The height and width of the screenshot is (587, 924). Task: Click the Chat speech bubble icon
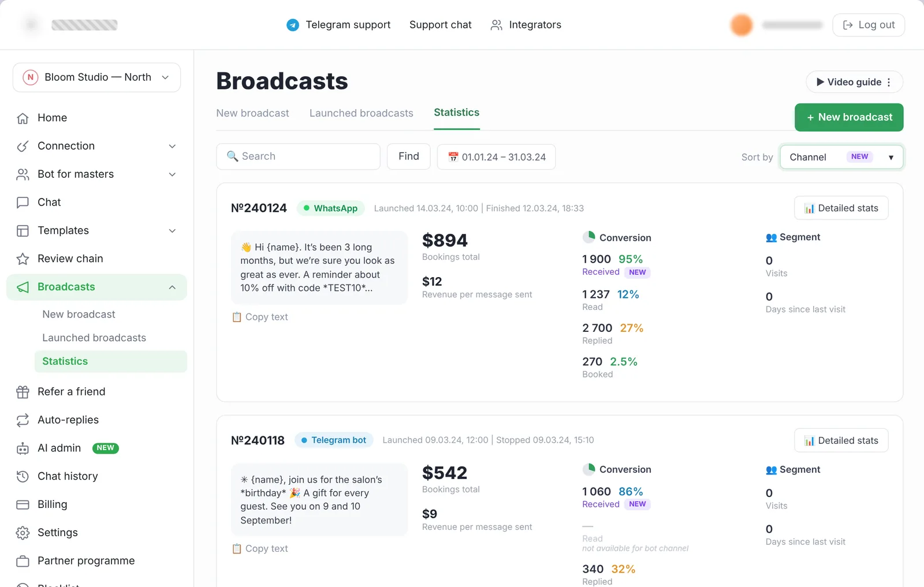23,203
